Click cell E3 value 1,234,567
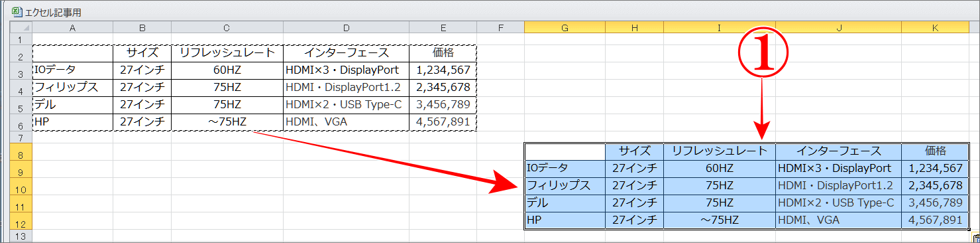980x243 pixels. (443, 70)
